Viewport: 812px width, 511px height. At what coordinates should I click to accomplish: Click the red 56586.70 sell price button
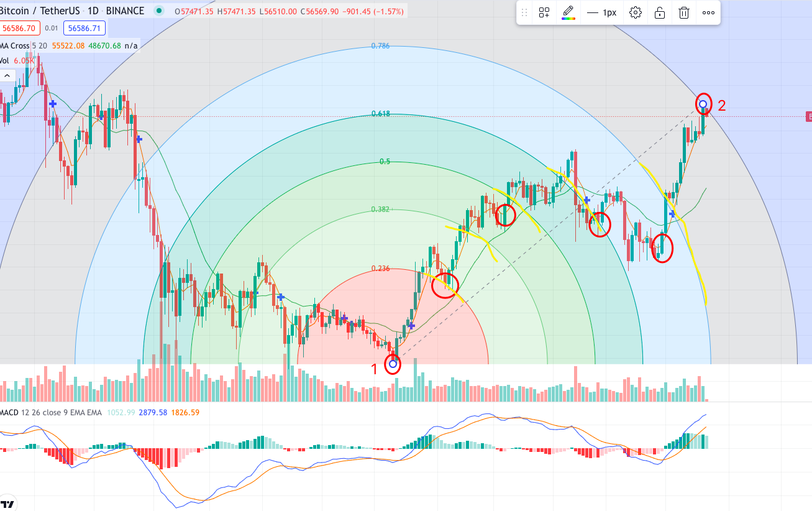[20, 28]
